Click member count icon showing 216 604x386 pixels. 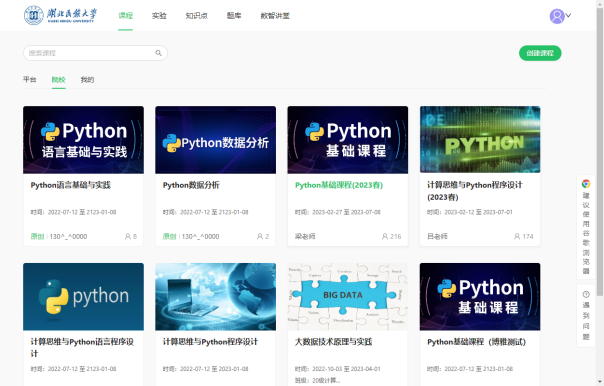pyautogui.click(x=385, y=236)
